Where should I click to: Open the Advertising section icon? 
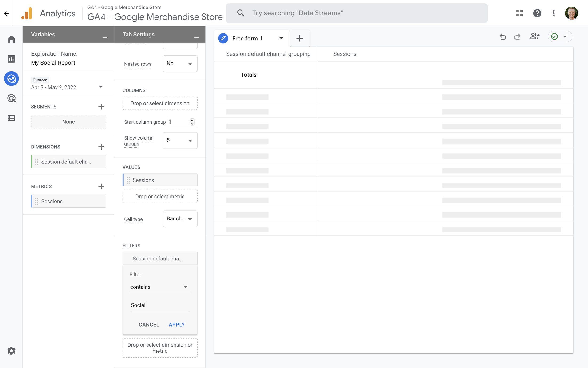pyautogui.click(x=11, y=98)
